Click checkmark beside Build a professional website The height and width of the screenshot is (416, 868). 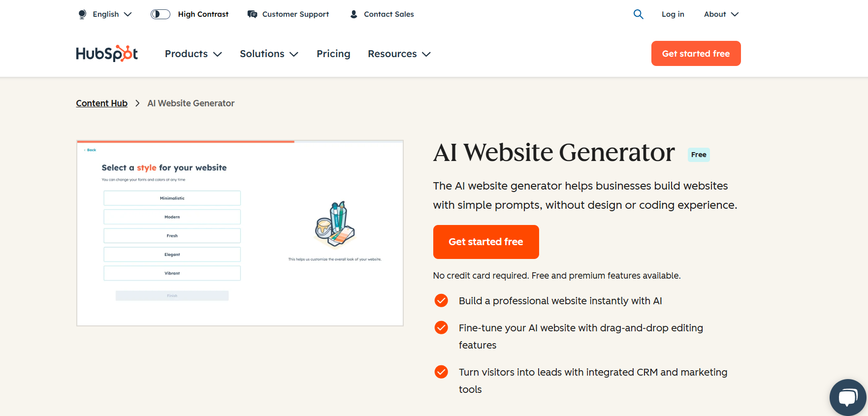pos(441,300)
